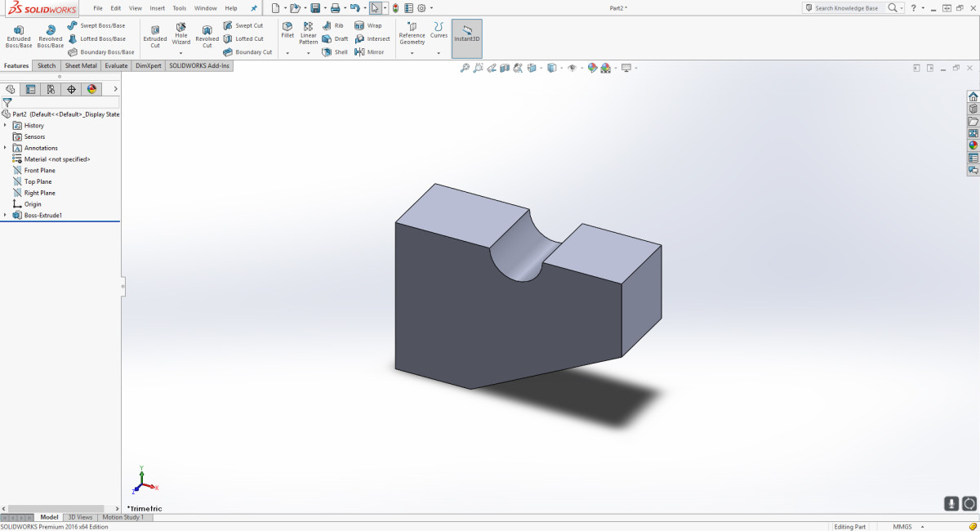Select the Mirror feature tool
This screenshot has height=531, width=980.
tap(372, 51)
